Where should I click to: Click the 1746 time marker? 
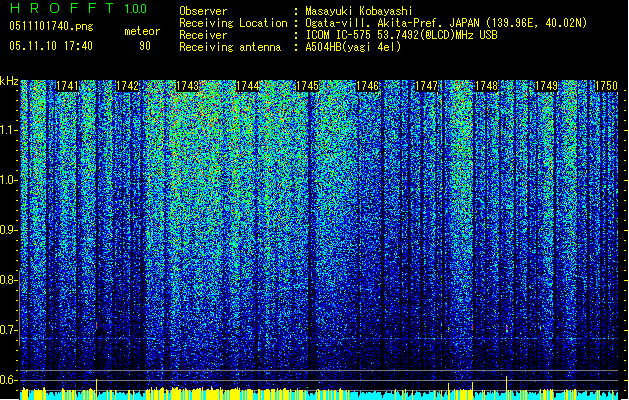coord(367,86)
